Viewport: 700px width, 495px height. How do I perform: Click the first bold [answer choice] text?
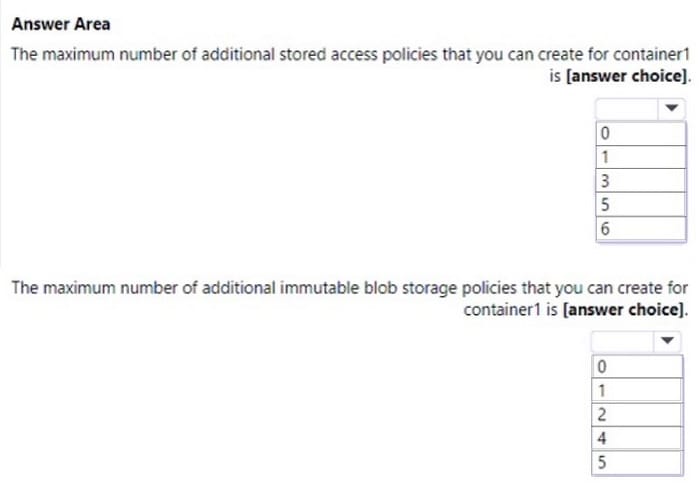(627, 76)
